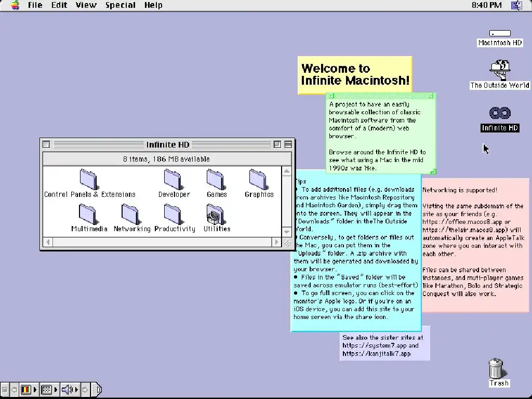
Task: Collapse the control strip using its end tab
Action: pyautogui.click(x=97, y=390)
